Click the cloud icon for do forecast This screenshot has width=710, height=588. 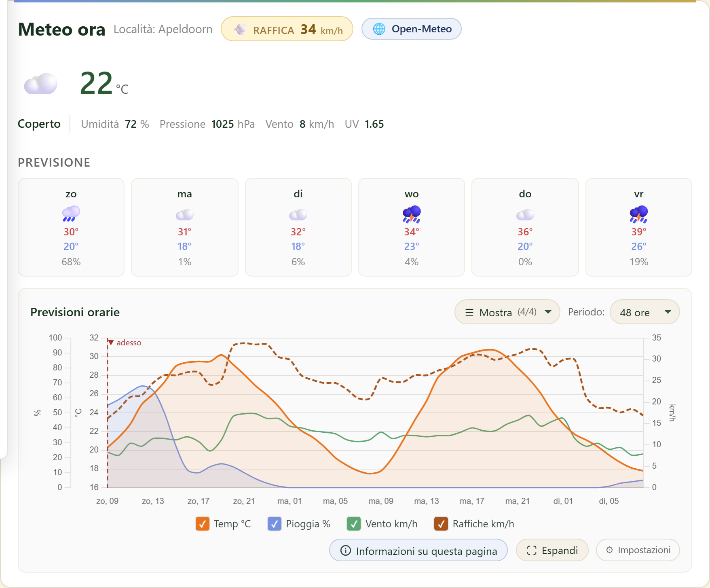pyautogui.click(x=525, y=214)
